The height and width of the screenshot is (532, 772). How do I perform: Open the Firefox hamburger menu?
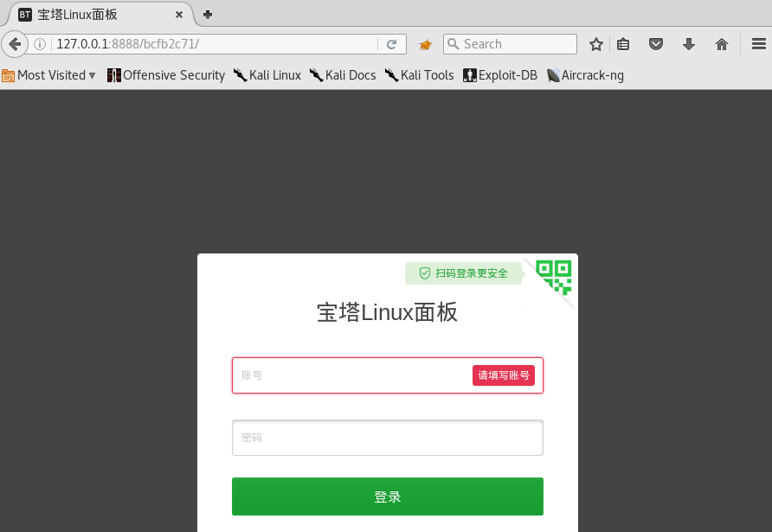coord(759,44)
